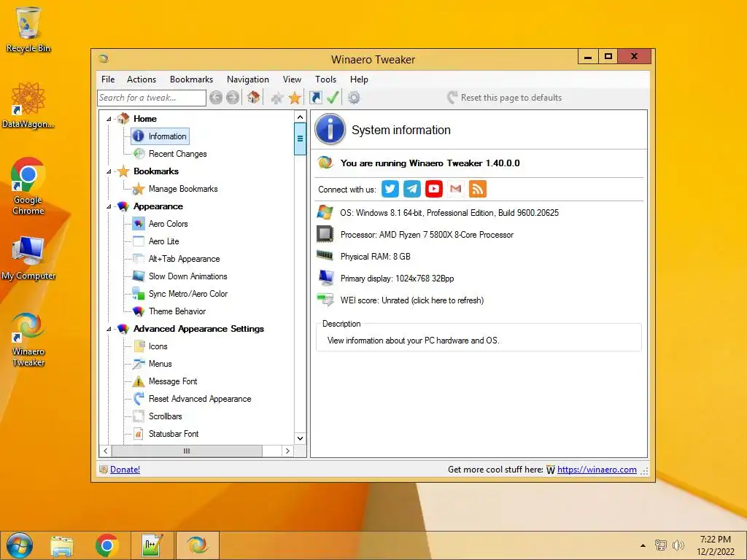This screenshot has width=747, height=560.
Task: Collapse the Home tree node
Action: pyautogui.click(x=109, y=119)
